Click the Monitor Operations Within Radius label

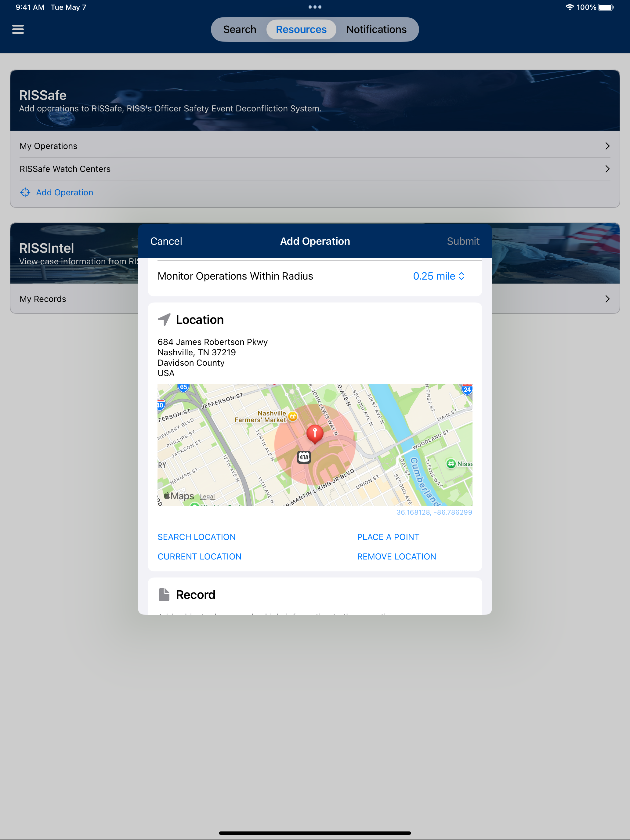click(x=235, y=276)
